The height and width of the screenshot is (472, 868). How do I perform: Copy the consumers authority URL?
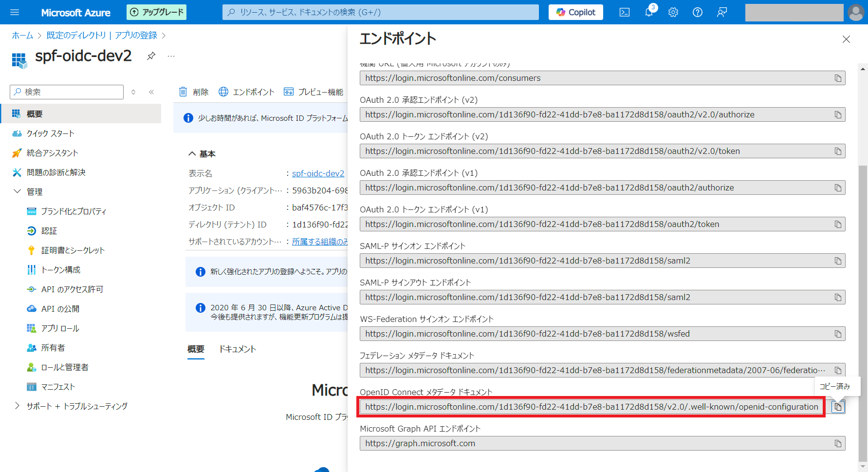(x=838, y=78)
